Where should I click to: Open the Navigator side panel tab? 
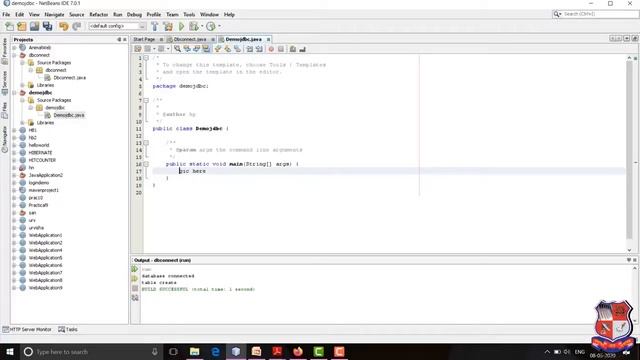click(x=4, y=139)
